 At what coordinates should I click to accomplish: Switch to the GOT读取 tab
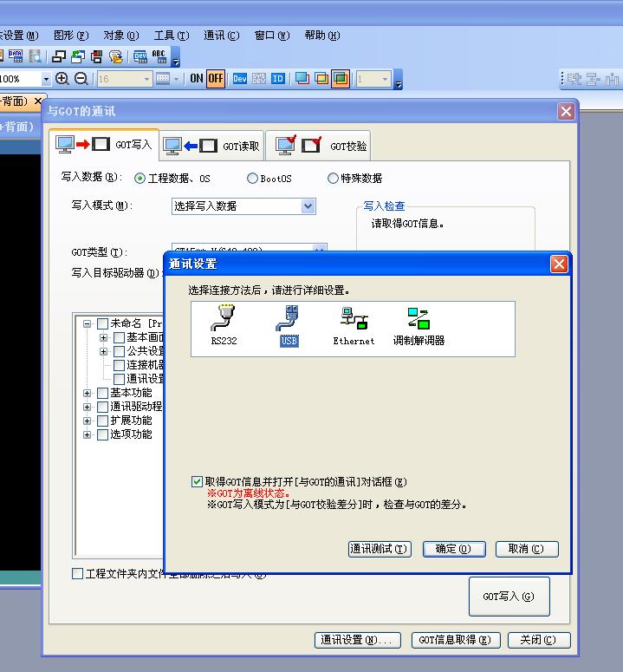point(211,146)
